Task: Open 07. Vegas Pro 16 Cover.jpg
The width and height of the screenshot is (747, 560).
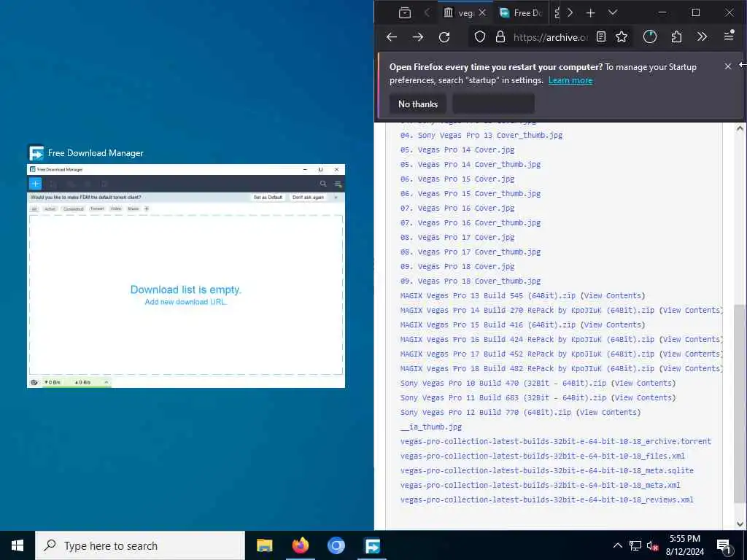Action: pyautogui.click(x=457, y=208)
